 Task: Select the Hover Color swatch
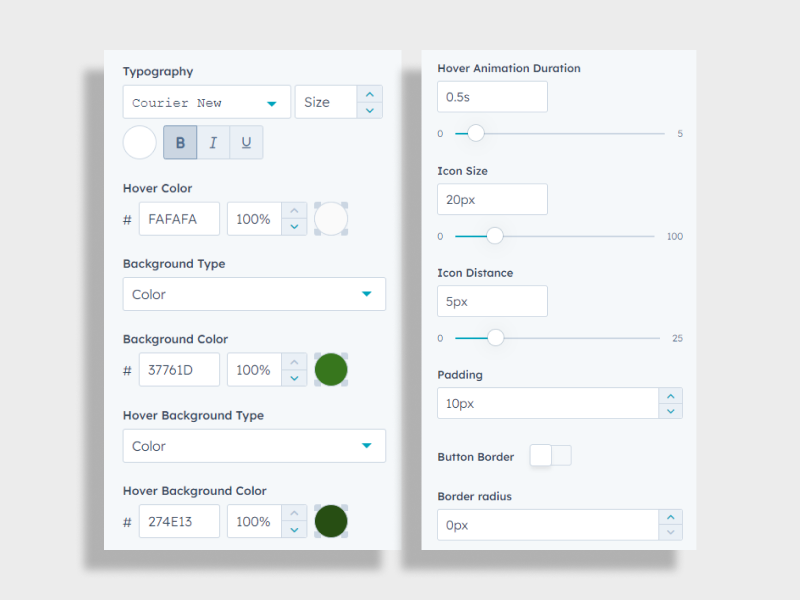pos(331,218)
